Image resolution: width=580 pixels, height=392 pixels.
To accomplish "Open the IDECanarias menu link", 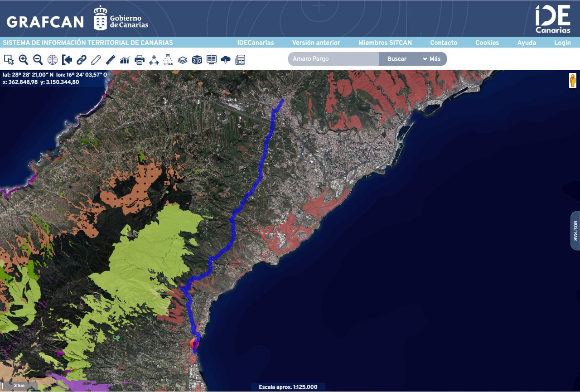I will pyautogui.click(x=256, y=43).
